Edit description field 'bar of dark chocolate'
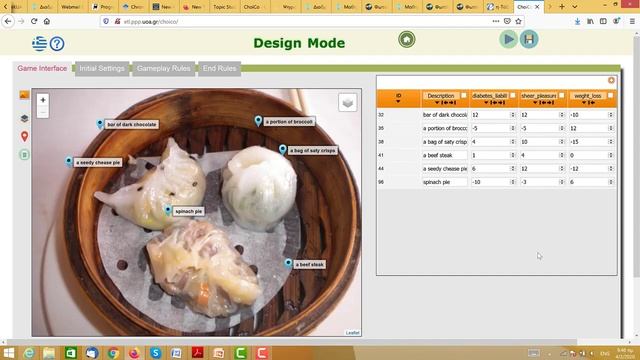The height and width of the screenshot is (360, 640). [x=444, y=115]
